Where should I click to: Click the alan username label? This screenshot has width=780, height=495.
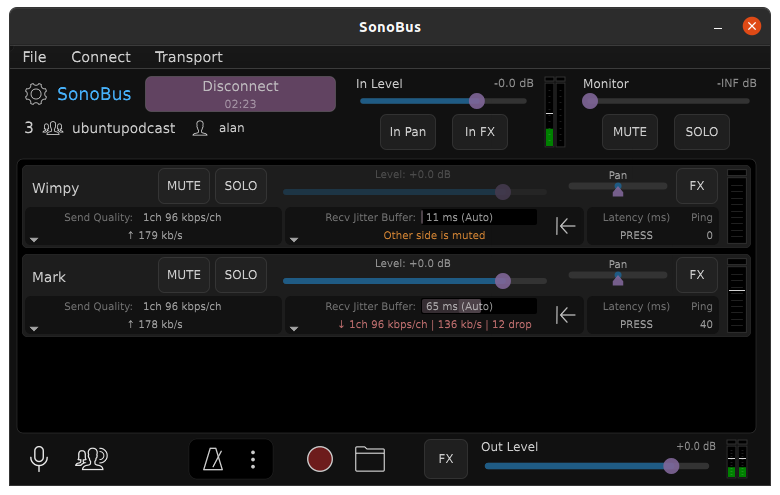point(232,128)
